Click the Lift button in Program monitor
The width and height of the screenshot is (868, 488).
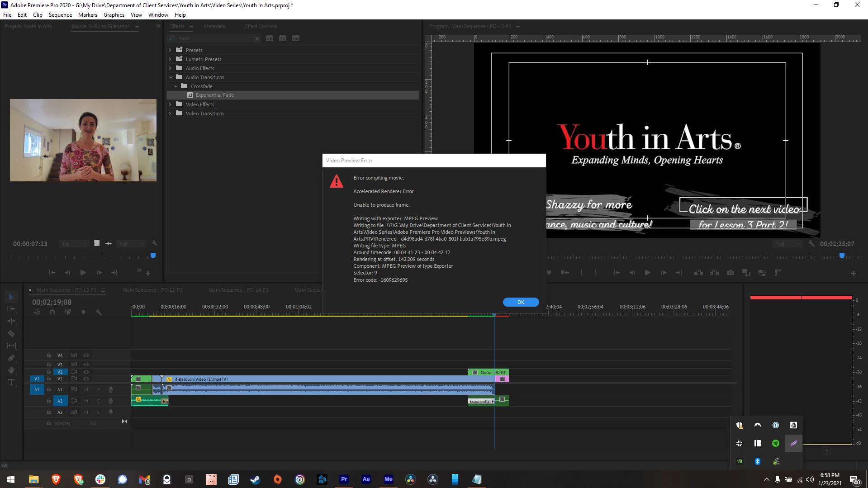click(x=699, y=273)
